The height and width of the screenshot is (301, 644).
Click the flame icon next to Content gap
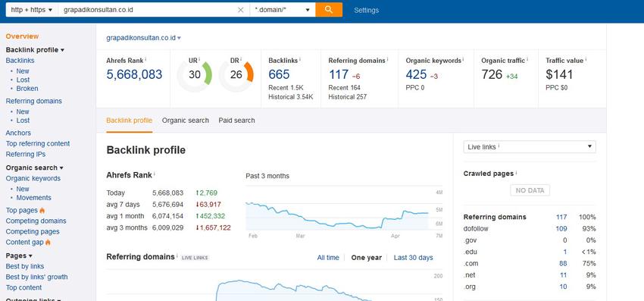pyautogui.click(x=48, y=242)
